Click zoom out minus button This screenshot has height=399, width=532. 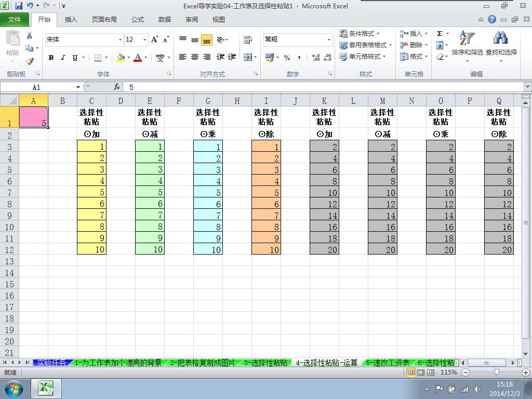[465, 373]
